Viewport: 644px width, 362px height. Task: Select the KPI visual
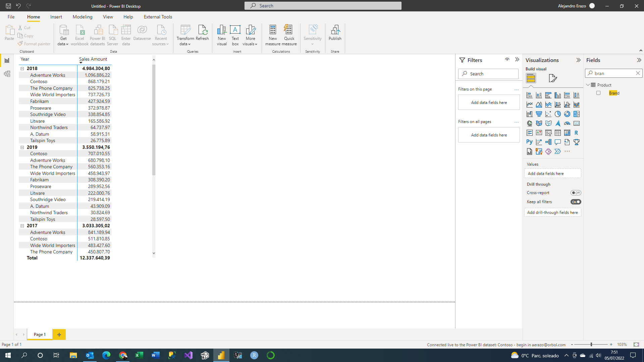[539, 133]
